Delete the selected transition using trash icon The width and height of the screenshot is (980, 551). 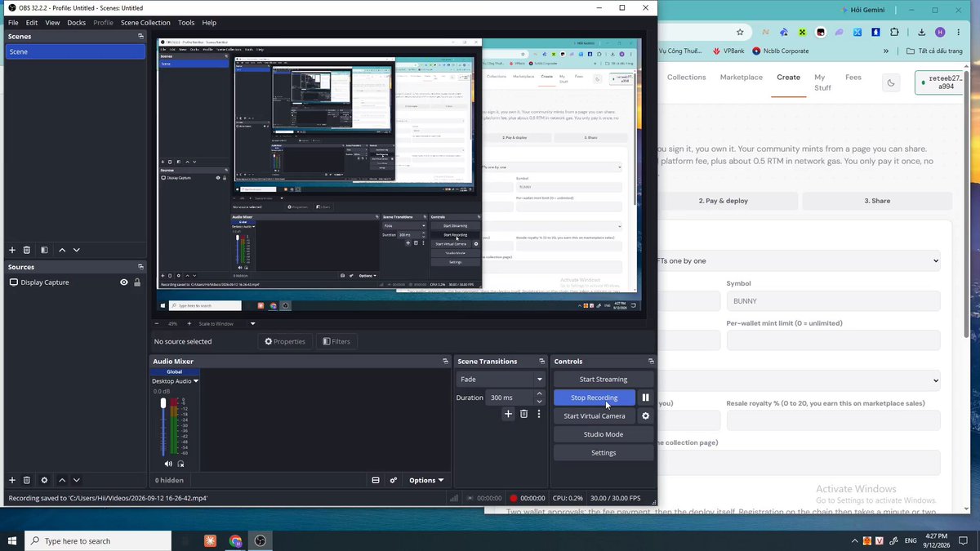click(x=523, y=414)
